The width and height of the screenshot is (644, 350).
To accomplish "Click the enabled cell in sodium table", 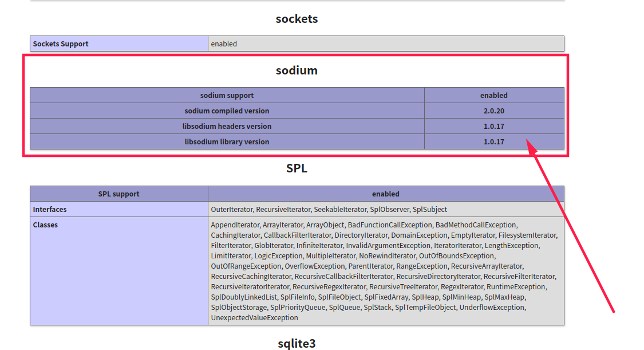I will [x=493, y=95].
